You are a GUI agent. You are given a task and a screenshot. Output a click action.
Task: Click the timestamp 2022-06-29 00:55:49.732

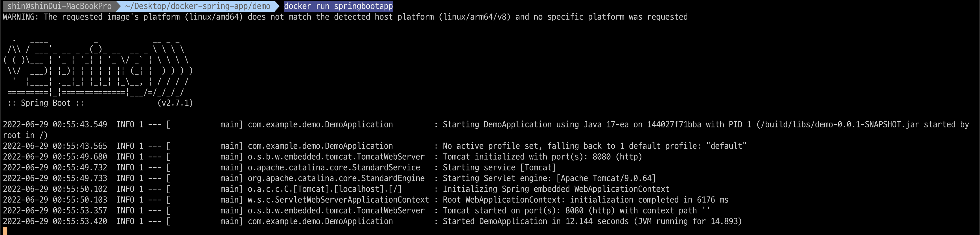tap(55, 167)
